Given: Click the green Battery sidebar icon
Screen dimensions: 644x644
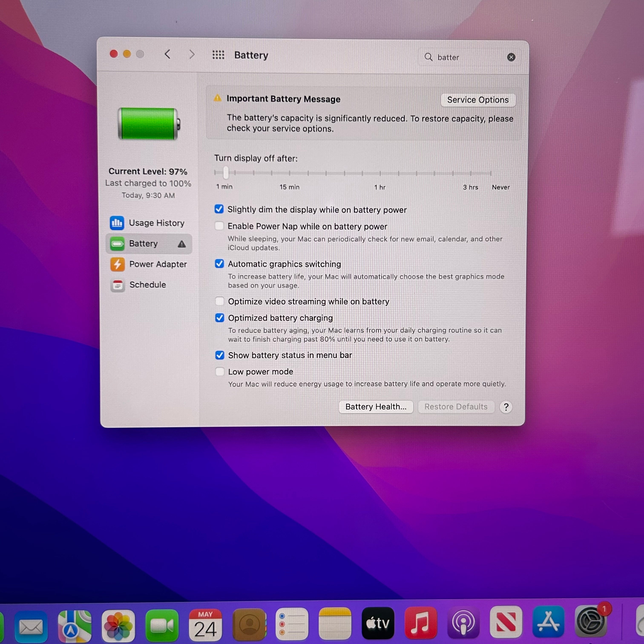Looking at the screenshot, I should 117,244.
